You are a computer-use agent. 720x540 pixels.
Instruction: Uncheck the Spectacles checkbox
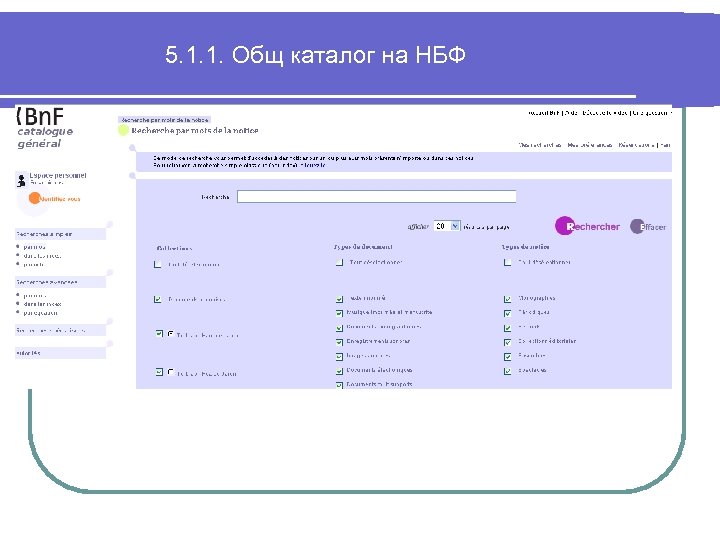pos(507,371)
